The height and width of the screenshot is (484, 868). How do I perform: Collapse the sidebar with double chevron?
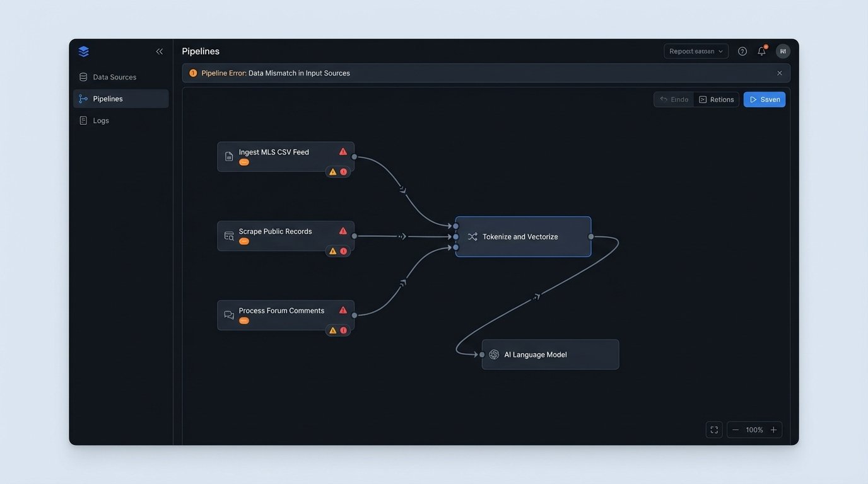click(160, 52)
